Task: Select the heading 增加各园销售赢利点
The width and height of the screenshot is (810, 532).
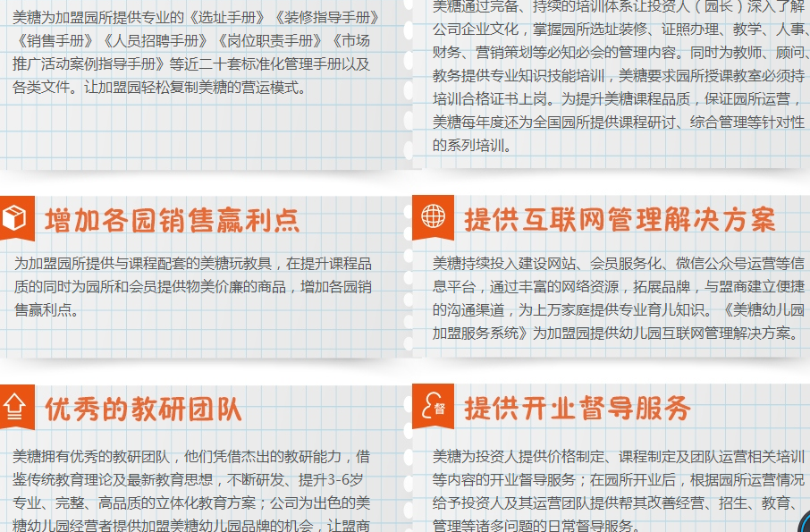Action: pyautogui.click(x=172, y=220)
